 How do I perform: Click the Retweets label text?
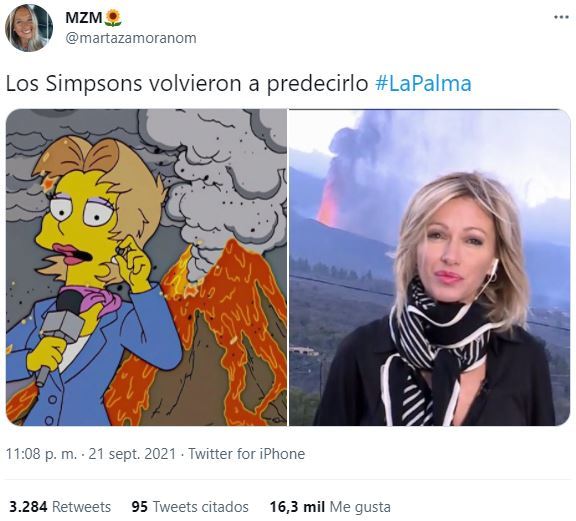(81, 507)
